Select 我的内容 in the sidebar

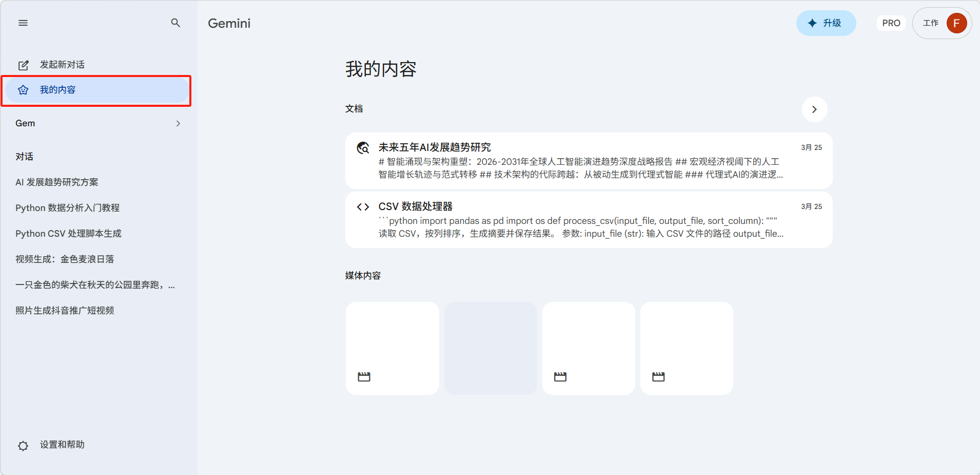pos(57,90)
